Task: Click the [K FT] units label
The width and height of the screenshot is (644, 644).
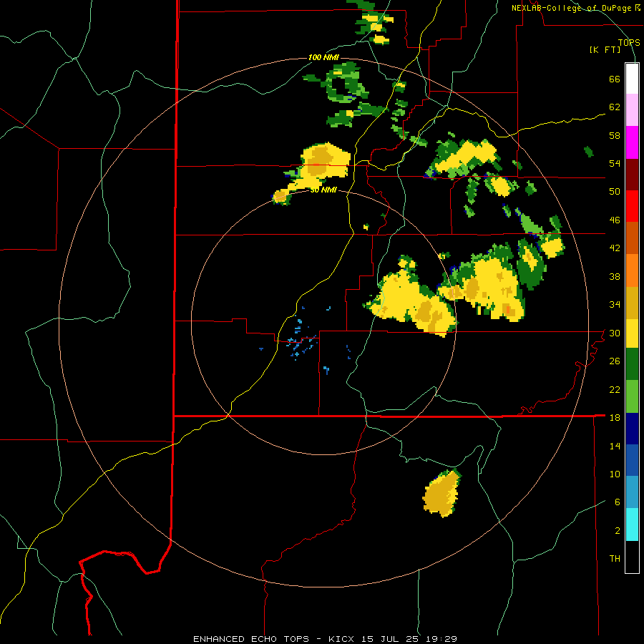Action: (605, 50)
